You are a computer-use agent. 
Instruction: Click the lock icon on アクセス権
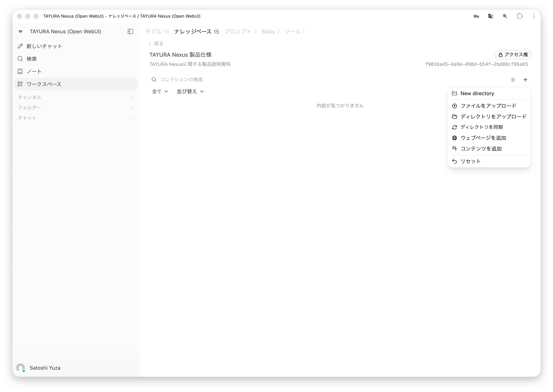pyautogui.click(x=500, y=55)
